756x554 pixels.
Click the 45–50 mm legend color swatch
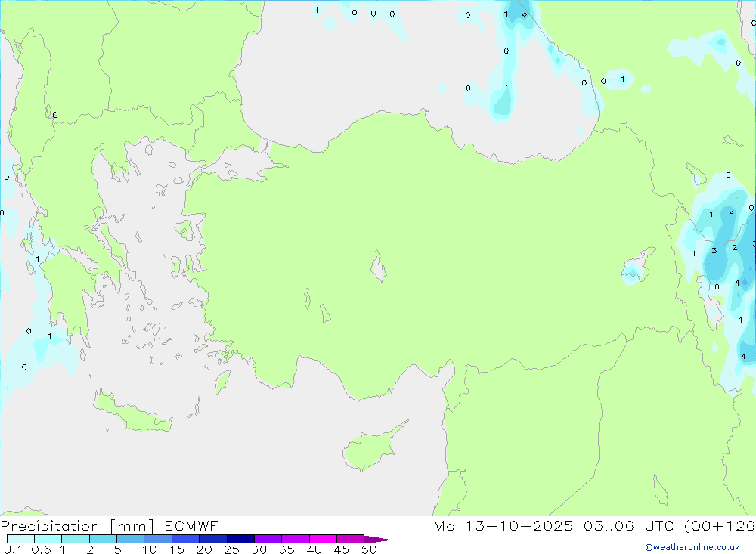point(351,539)
